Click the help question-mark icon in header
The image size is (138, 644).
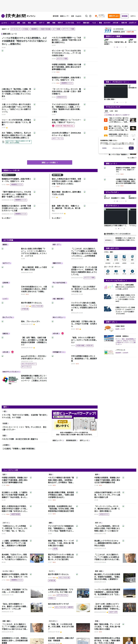(x=90, y=16)
